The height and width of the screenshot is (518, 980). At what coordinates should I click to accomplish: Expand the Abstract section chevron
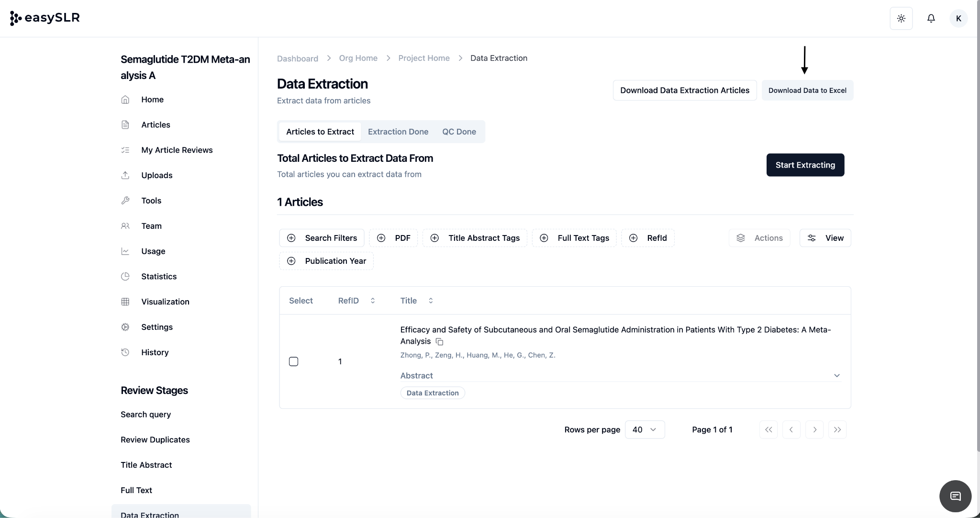click(836, 375)
